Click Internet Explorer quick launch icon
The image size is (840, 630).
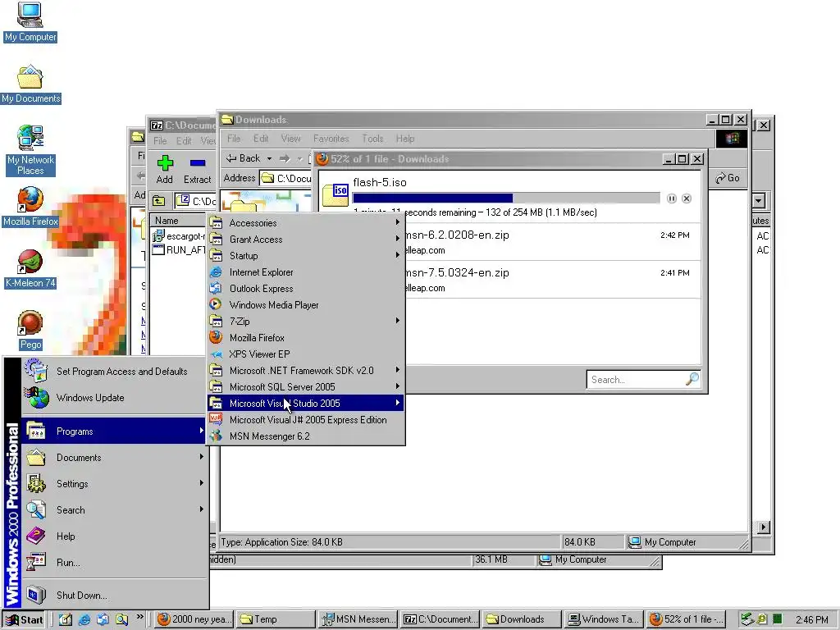click(x=84, y=620)
